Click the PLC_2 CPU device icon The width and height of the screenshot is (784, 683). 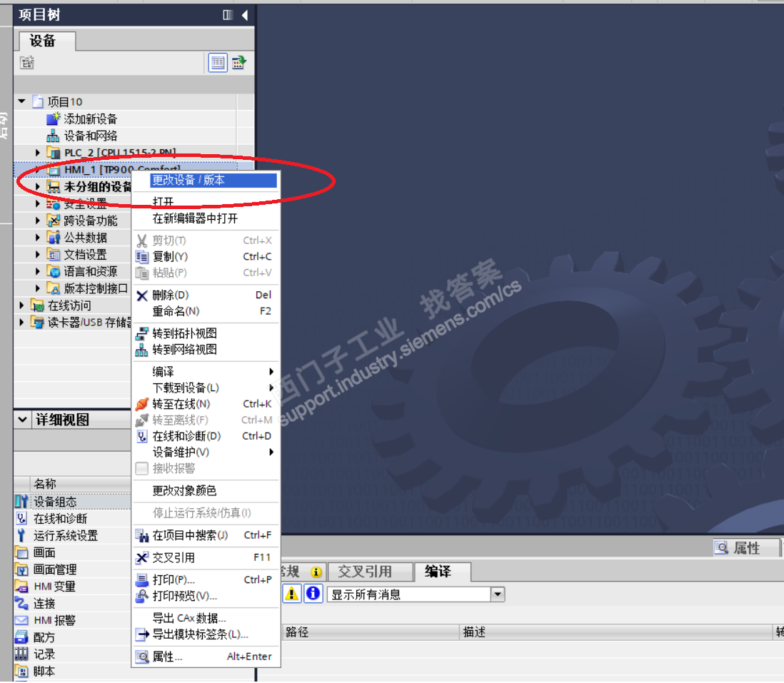point(53,153)
